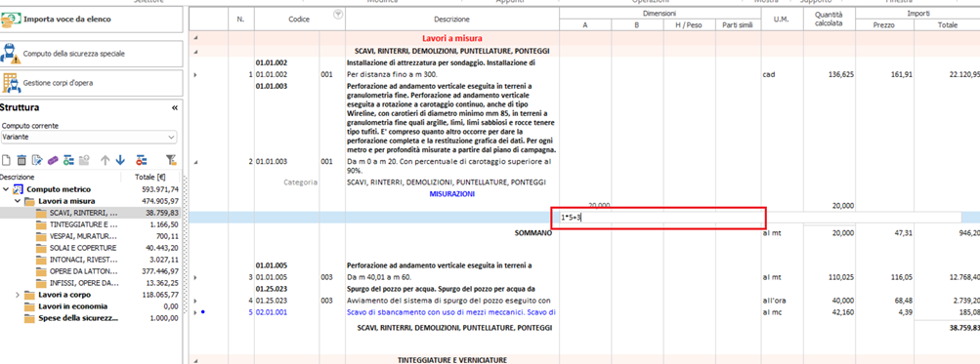Click the blue move down arrow
Viewport: 980px width, 364px height.
(x=120, y=160)
